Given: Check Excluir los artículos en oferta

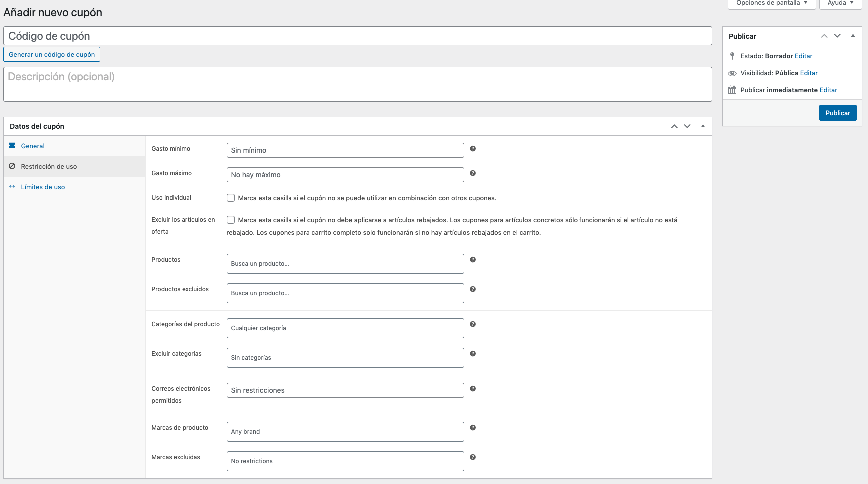Looking at the screenshot, I should click(x=231, y=220).
